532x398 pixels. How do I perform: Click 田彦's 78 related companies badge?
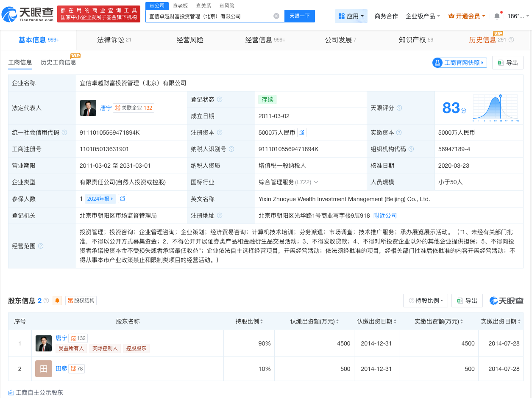tap(77, 369)
